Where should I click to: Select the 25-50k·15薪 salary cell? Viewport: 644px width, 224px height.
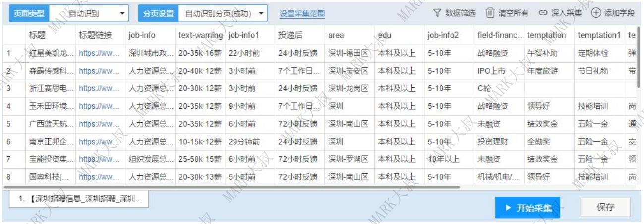[x=200, y=159]
